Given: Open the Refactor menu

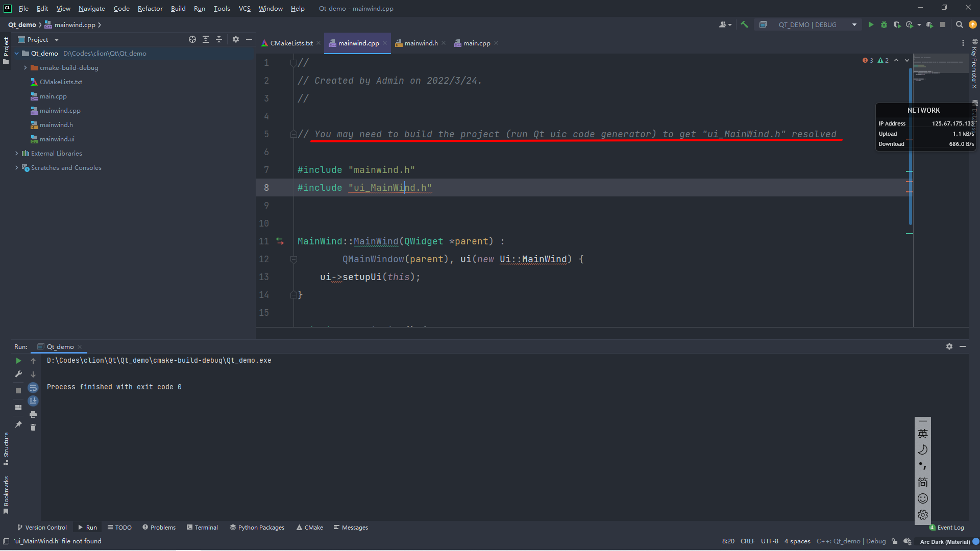Looking at the screenshot, I should tap(150, 9).
